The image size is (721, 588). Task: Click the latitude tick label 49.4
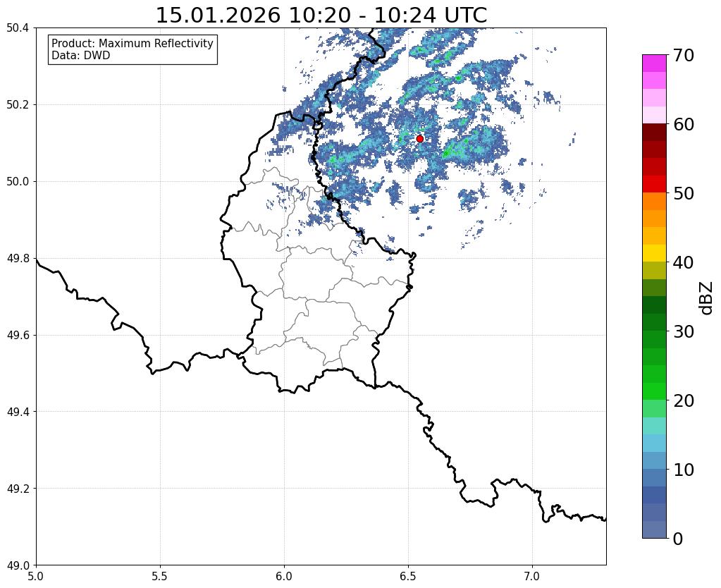(18, 411)
